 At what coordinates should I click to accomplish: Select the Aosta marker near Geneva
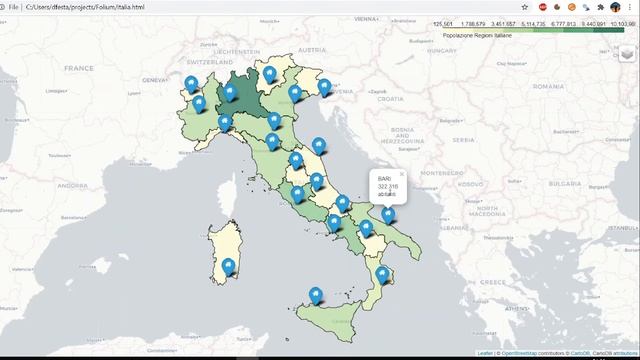coord(191,84)
